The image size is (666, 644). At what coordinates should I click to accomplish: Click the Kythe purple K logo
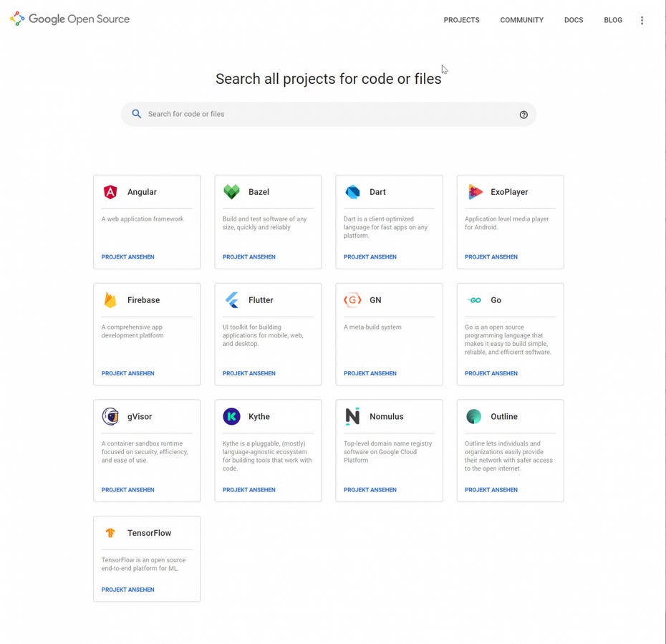click(231, 416)
